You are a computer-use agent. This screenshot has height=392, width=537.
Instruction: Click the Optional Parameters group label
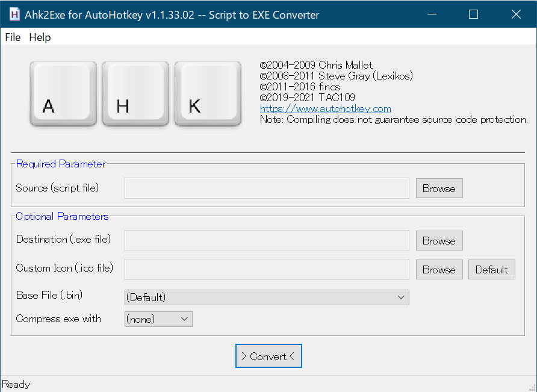pyautogui.click(x=62, y=216)
